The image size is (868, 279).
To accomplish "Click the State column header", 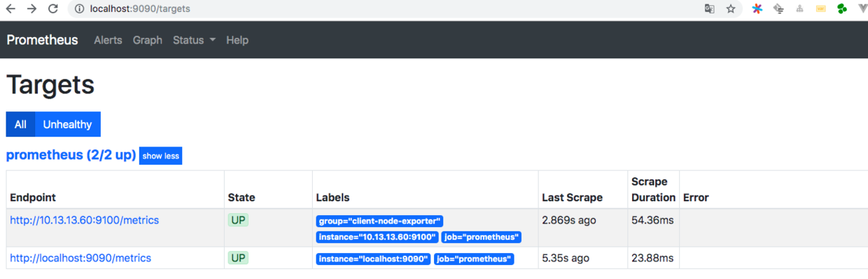I will click(x=241, y=198).
